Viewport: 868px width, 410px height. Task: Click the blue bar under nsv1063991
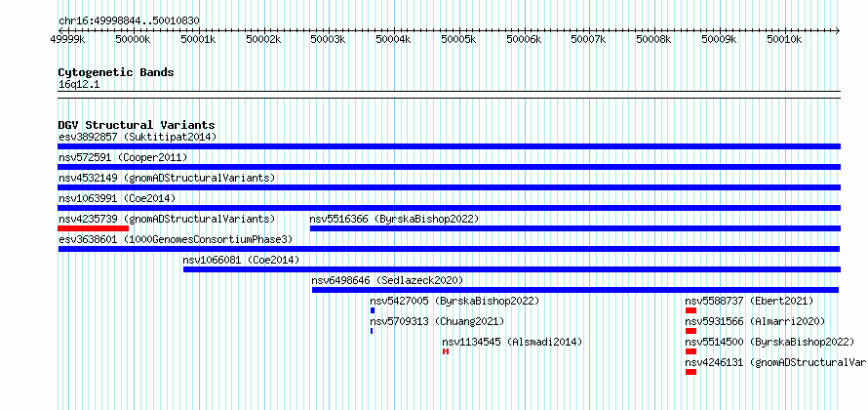(449, 208)
